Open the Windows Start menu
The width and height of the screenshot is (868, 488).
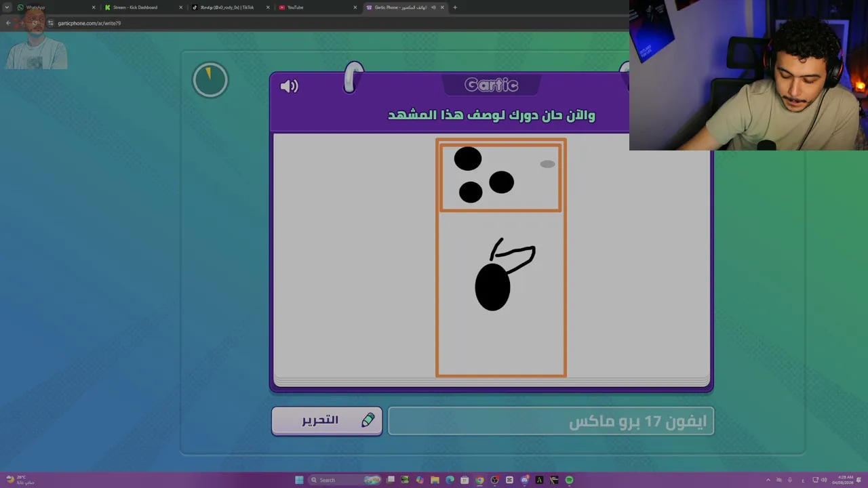[x=299, y=480]
